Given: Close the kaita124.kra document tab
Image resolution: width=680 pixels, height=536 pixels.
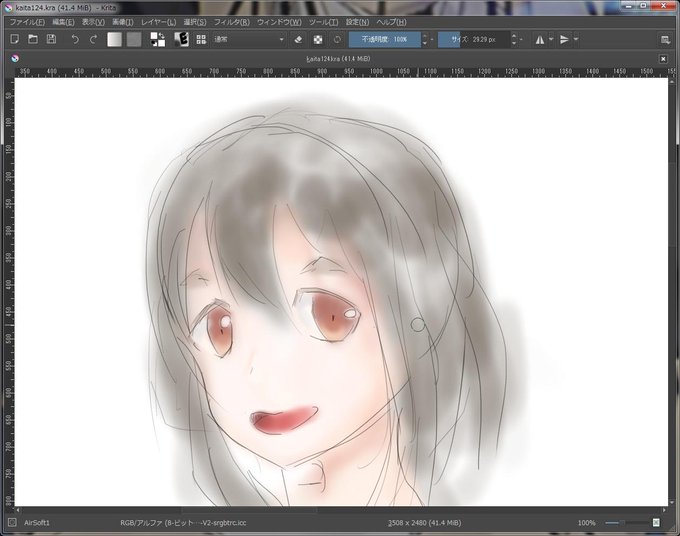Looking at the screenshot, I should point(663,59).
